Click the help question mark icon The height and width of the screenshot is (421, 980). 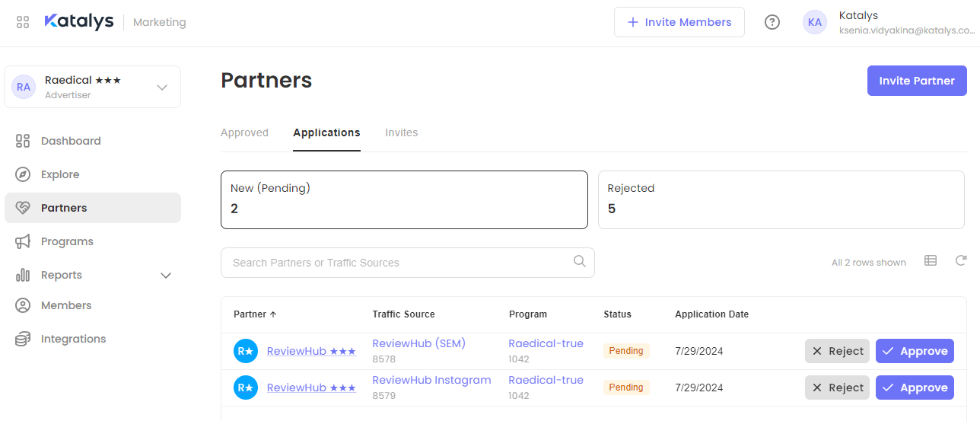click(772, 22)
